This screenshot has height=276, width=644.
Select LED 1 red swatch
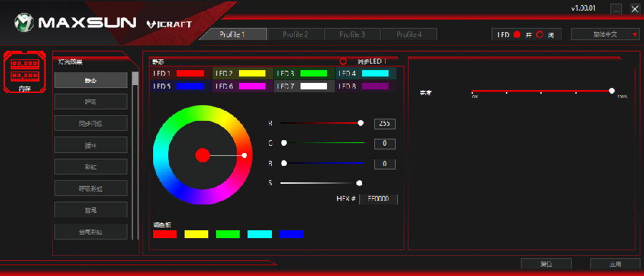(x=190, y=74)
